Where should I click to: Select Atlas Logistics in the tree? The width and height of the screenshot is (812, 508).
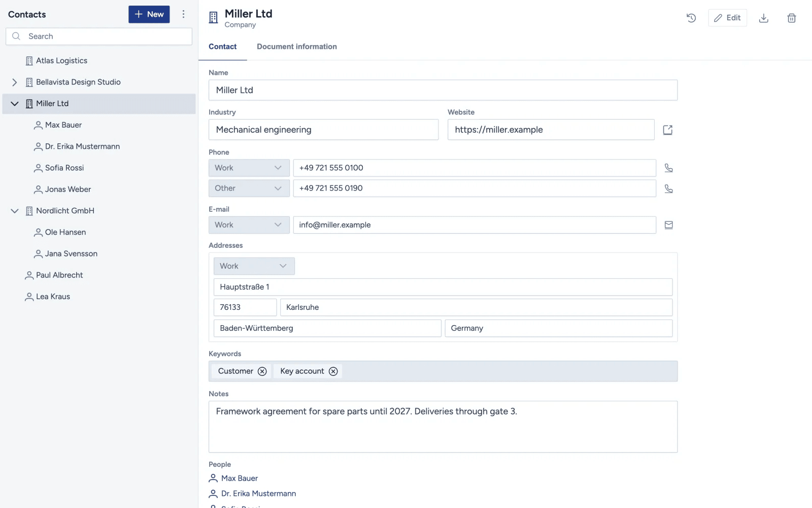[99, 61]
